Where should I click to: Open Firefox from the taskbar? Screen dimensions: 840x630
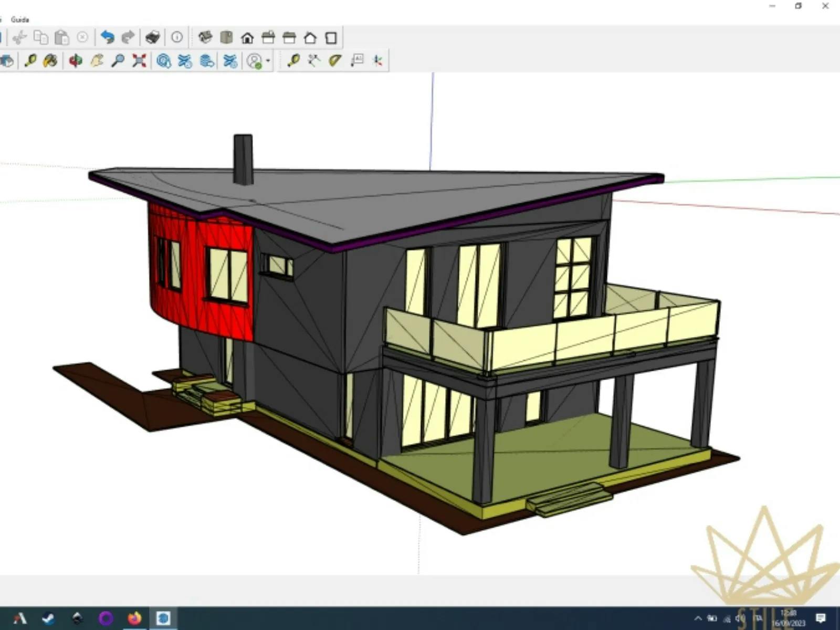(x=134, y=618)
